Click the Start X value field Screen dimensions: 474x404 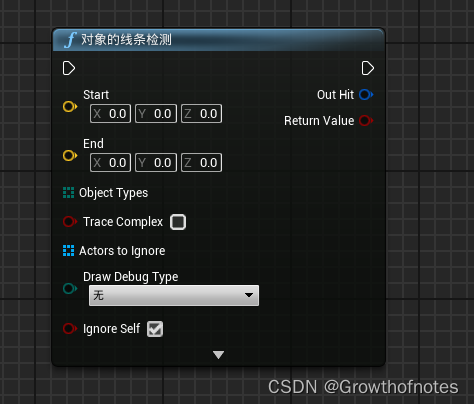point(110,114)
